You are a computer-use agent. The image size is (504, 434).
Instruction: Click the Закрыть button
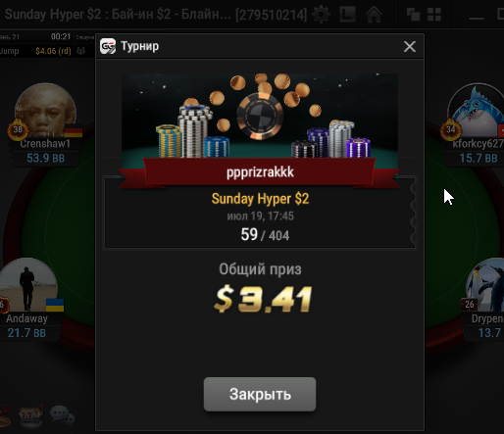(x=260, y=394)
